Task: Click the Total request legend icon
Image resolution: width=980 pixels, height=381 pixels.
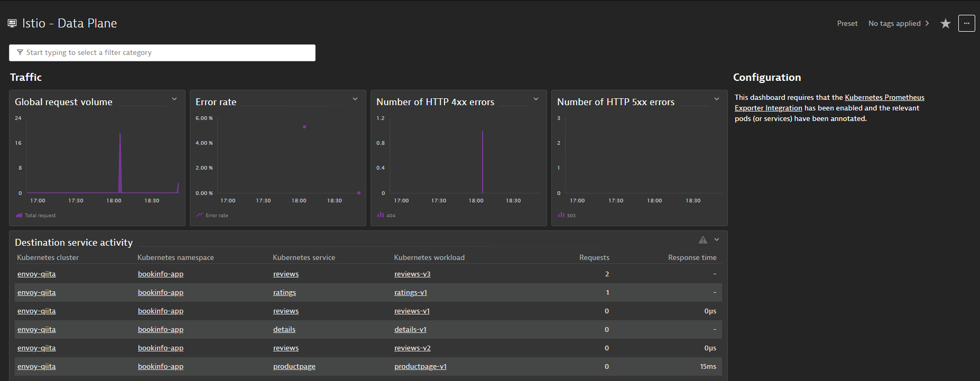Action: click(19, 215)
